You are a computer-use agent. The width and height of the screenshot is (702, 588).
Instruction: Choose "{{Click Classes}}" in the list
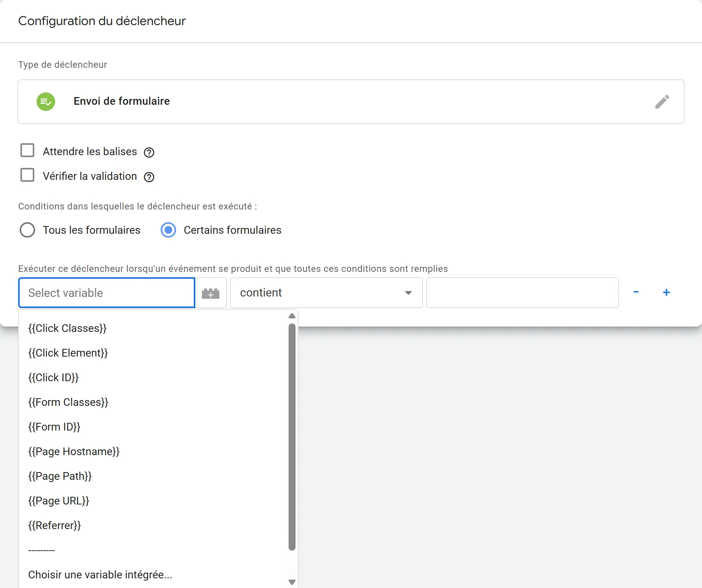(67, 328)
